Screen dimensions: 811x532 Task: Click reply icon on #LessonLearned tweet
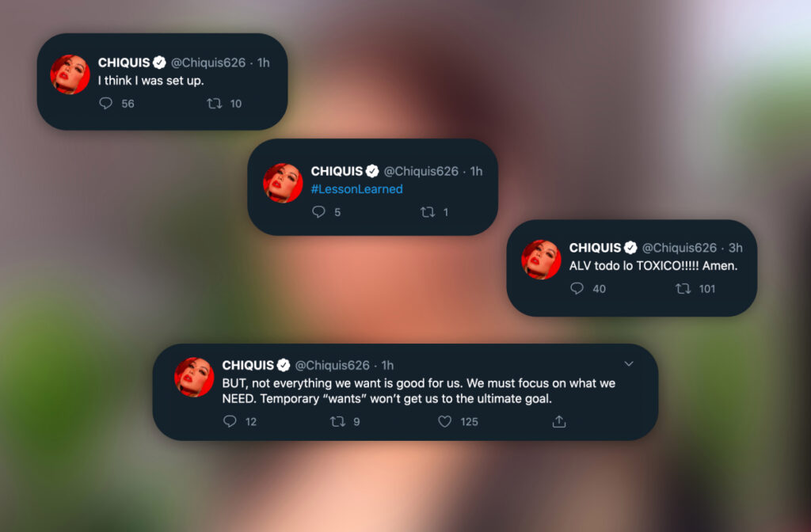point(318,212)
